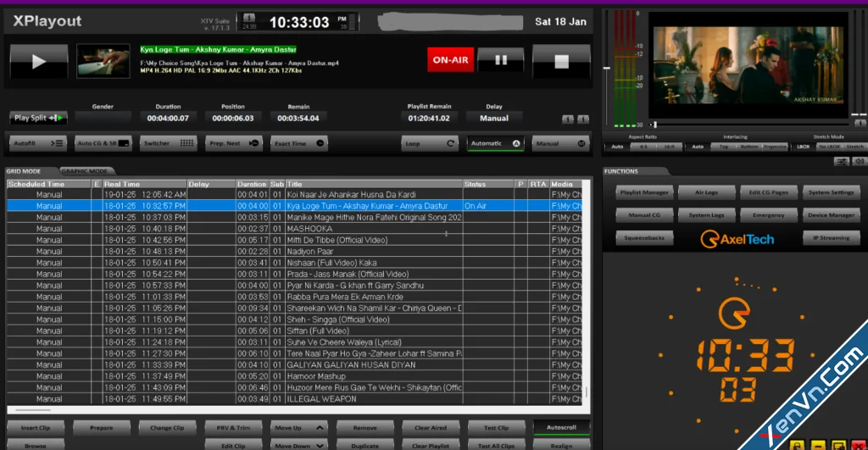This screenshot has width=868, height=450.
Task: Open the FUNCTIONS tab
Action: (621, 171)
